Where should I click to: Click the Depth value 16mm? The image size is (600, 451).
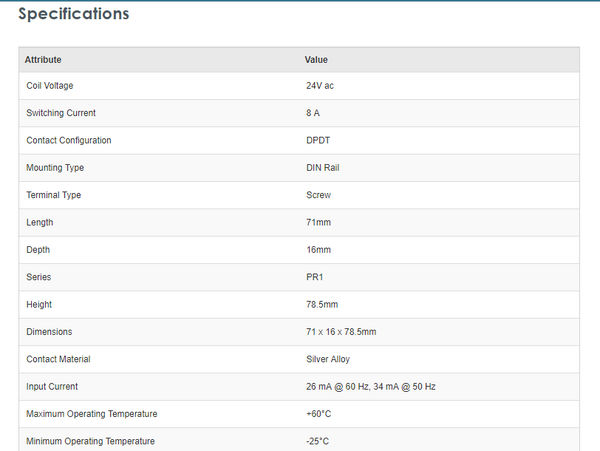pos(318,250)
